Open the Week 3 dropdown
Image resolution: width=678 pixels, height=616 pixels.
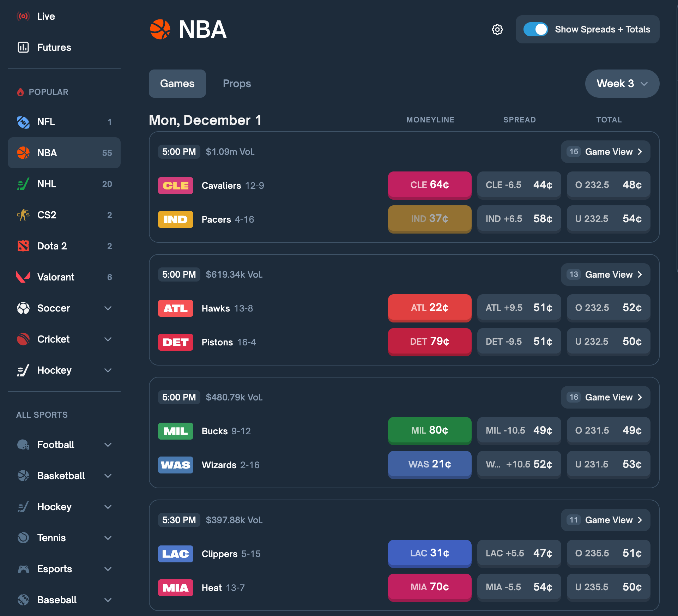pyautogui.click(x=622, y=84)
